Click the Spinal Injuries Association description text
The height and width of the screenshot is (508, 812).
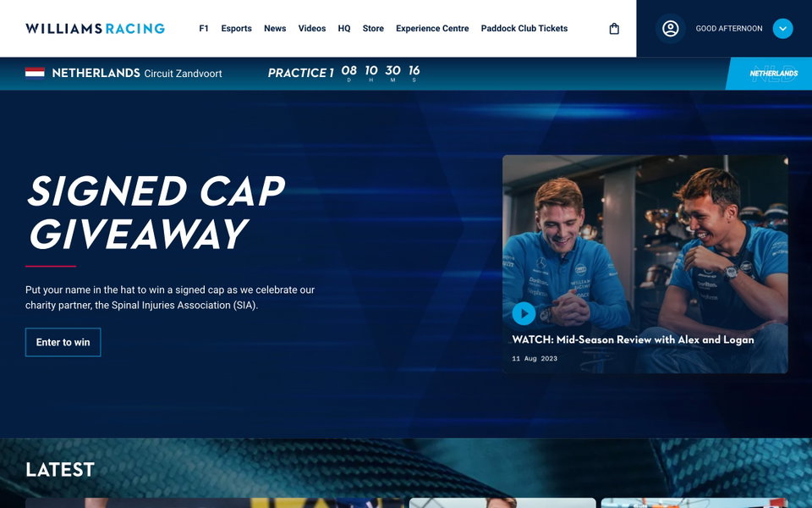(x=170, y=297)
